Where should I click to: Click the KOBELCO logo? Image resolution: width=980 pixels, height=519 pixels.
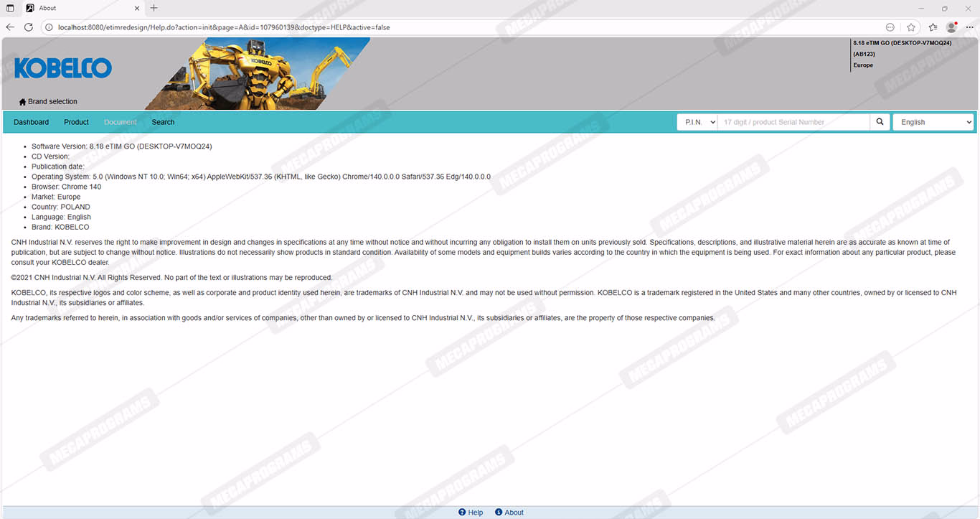pos(63,68)
